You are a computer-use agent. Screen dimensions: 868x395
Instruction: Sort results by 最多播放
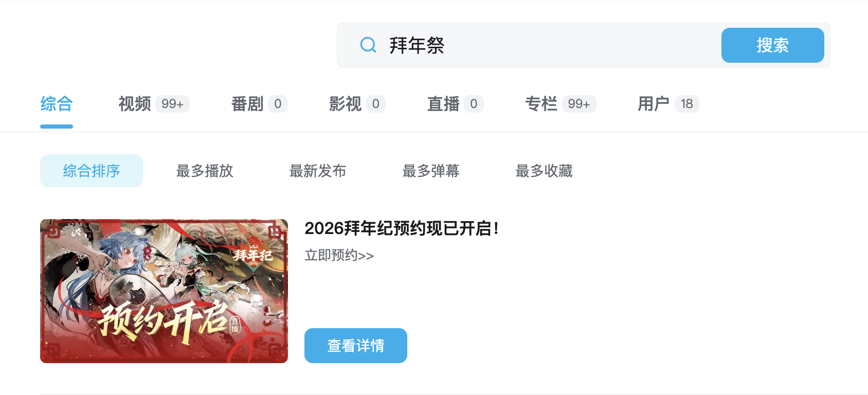205,171
